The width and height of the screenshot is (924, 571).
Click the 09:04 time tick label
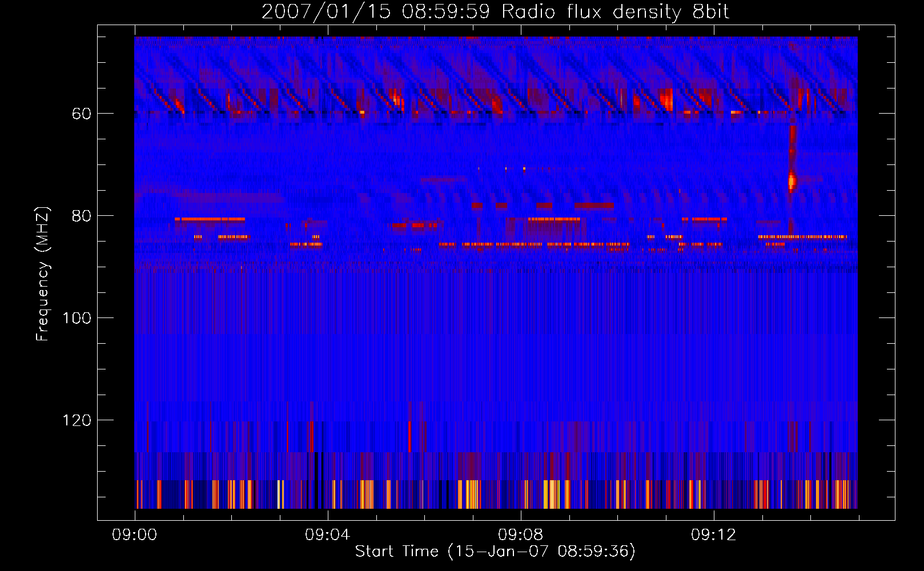[x=327, y=535]
